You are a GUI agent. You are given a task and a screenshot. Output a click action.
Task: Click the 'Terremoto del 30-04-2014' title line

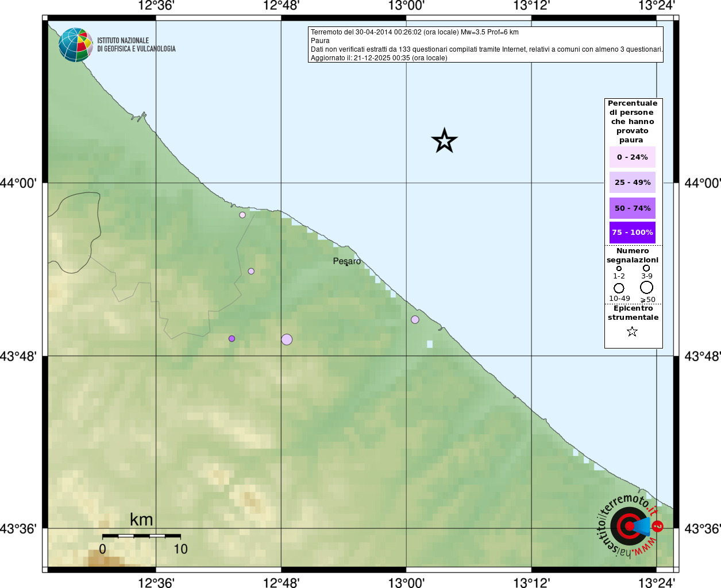point(414,32)
